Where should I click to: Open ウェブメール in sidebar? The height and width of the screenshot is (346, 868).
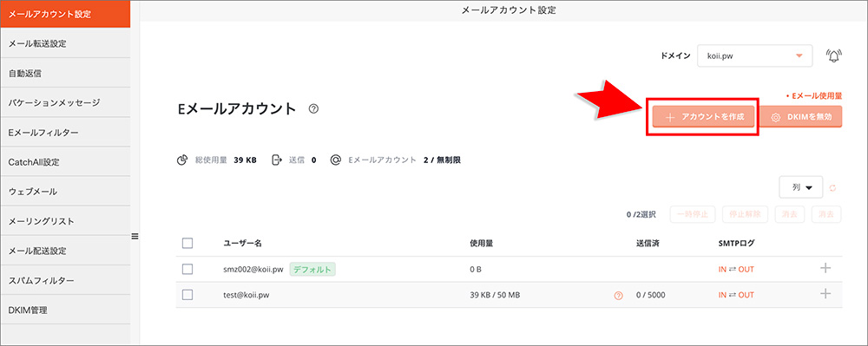pos(65,192)
